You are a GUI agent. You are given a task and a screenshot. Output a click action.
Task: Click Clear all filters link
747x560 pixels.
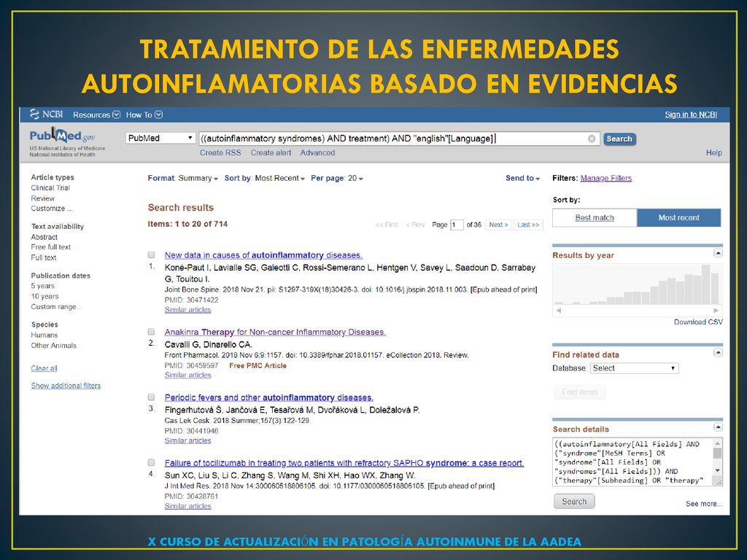(44, 368)
